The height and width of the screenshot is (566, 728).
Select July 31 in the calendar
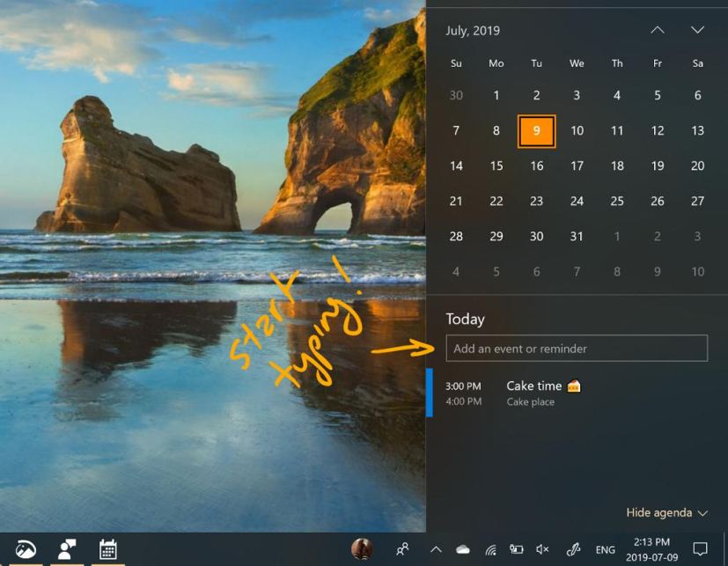point(577,237)
